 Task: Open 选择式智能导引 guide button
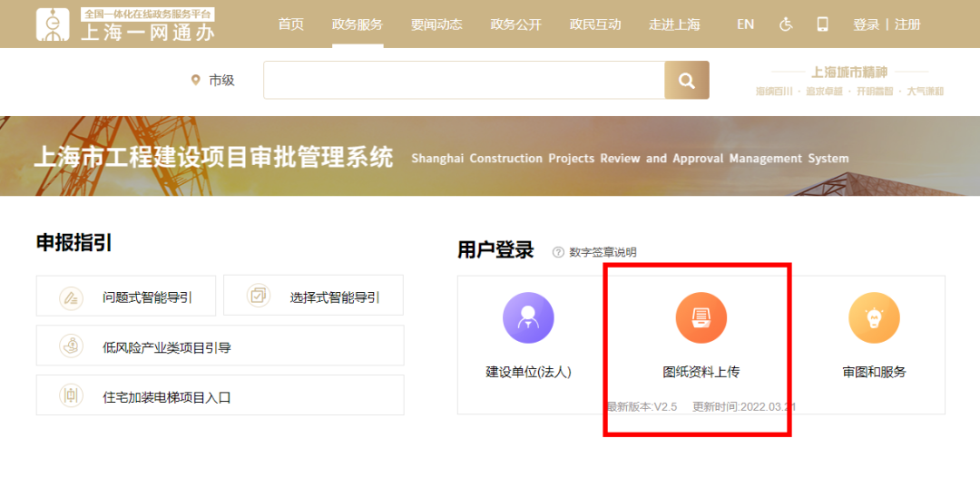(313, 296)
